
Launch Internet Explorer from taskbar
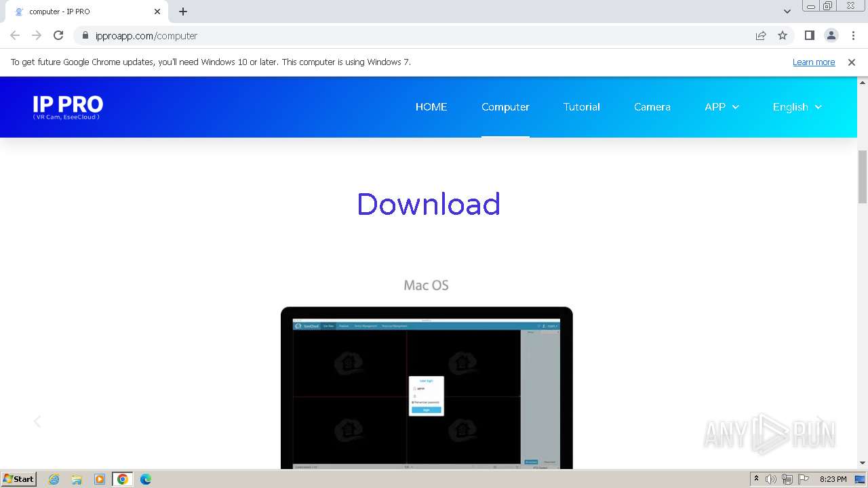pyautogui.click(x=54, y=479)
